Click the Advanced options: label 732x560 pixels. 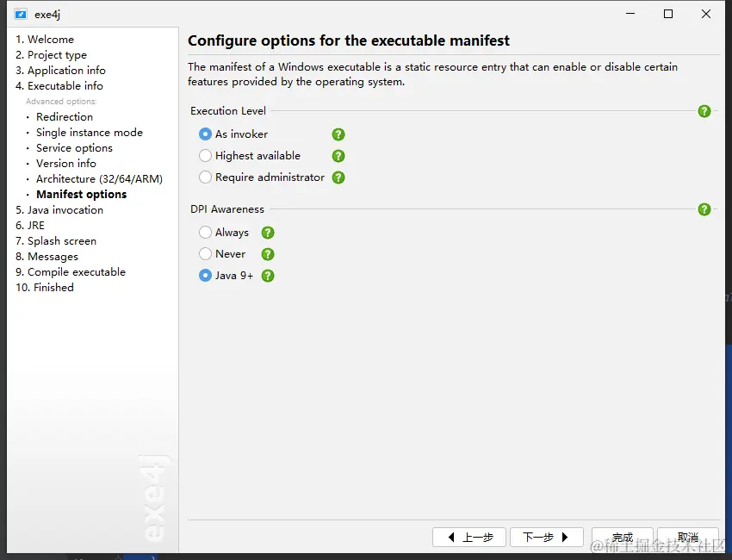(x=61, y=102)
